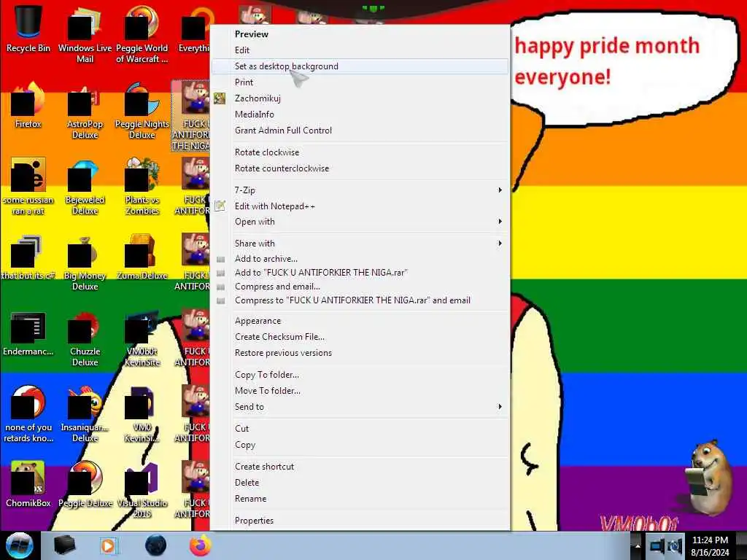Launch Firefox from the taskbar
Image resolution: width=747 pixels, height=560 pixels.
pos(200,545)
